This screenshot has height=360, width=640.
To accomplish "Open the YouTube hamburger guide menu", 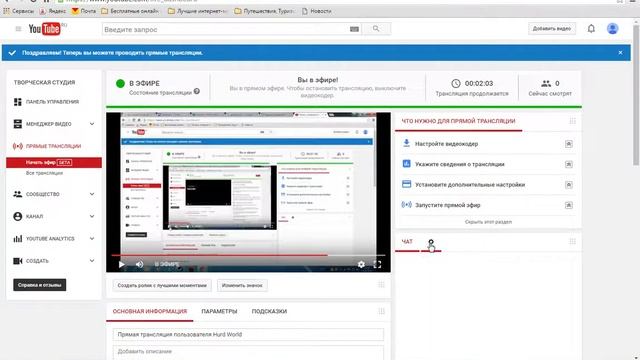I will click(18, 29).
